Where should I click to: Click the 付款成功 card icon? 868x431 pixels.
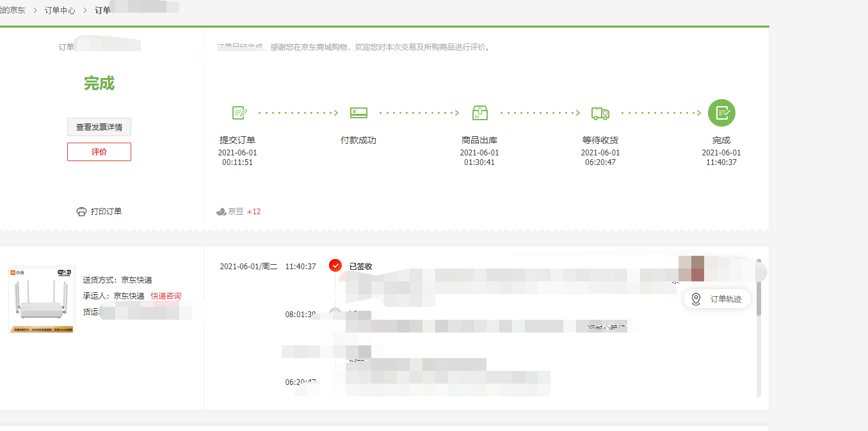coord(358,113)
